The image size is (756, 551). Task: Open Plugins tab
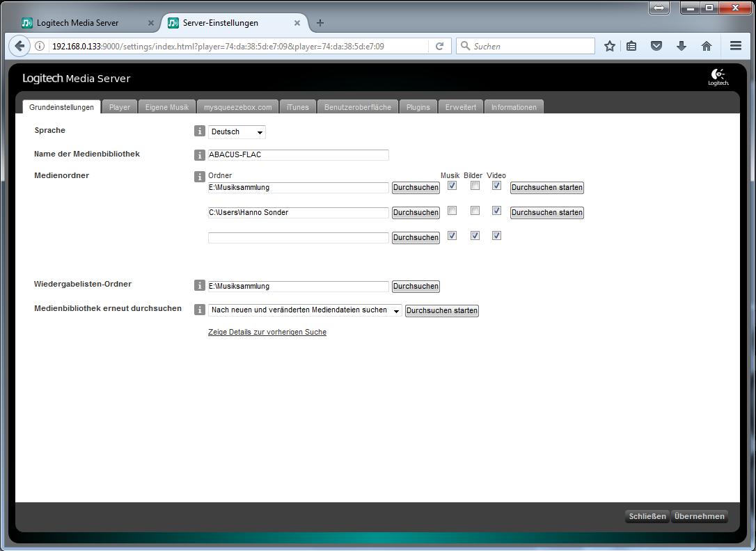point(418,107)
